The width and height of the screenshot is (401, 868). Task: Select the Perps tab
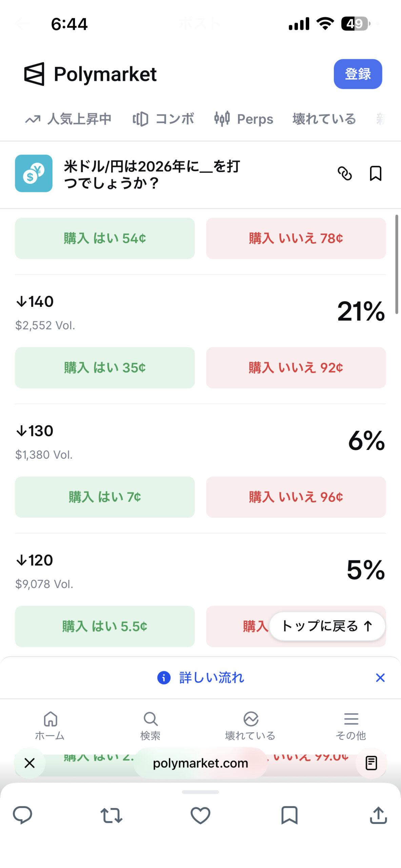pos(243,119)
